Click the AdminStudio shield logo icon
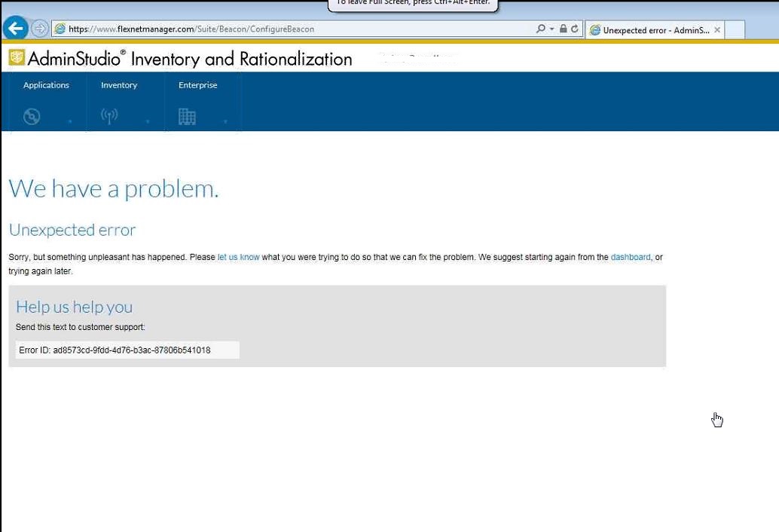Screen dimensions: 779x532 [17, 57]
